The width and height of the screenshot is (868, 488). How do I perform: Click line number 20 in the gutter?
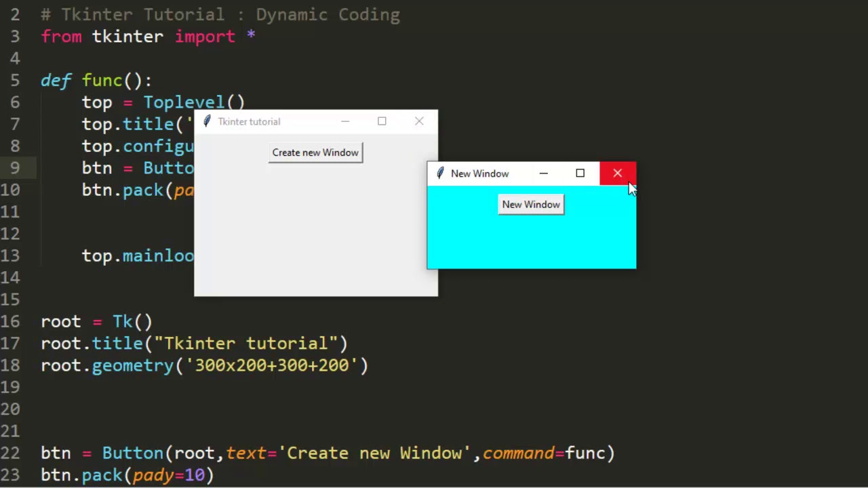pyautogui.click(x=9, y=409)
